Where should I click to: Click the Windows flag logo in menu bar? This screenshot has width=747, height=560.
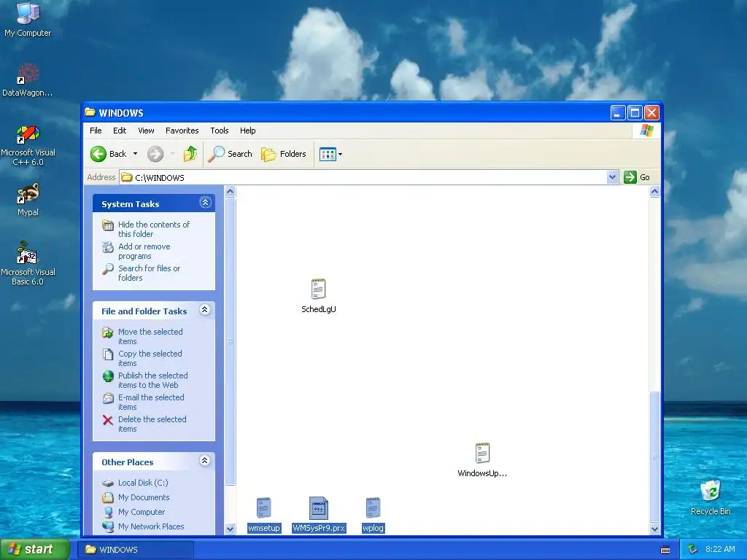[x=647, y=131]
